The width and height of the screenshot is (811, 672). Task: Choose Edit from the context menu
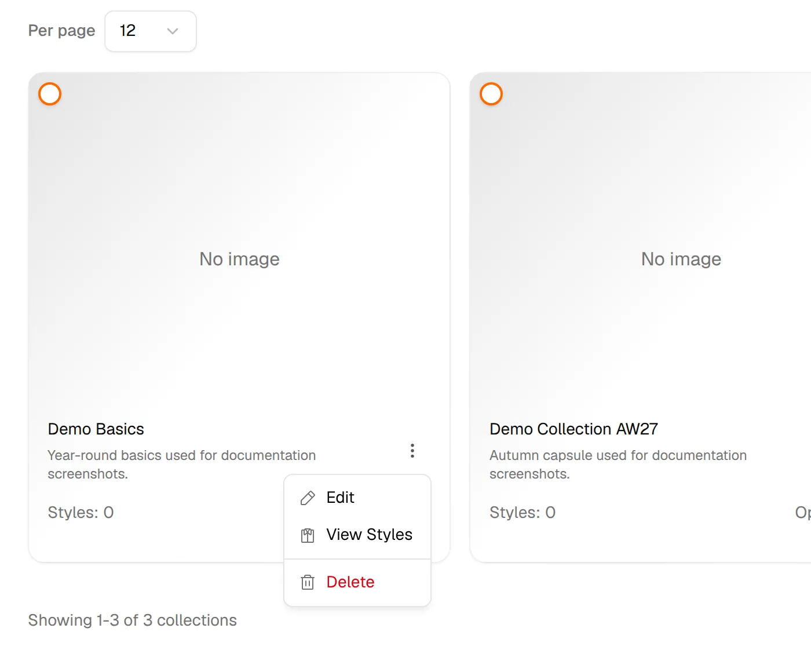357,498
